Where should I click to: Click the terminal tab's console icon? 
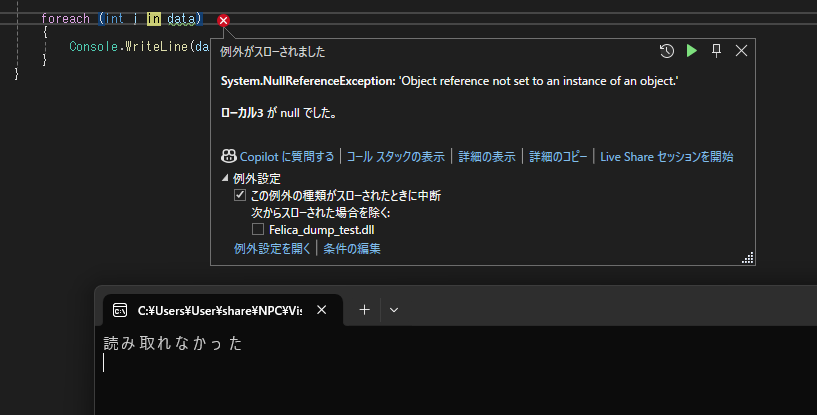click(x=120, y=310)
